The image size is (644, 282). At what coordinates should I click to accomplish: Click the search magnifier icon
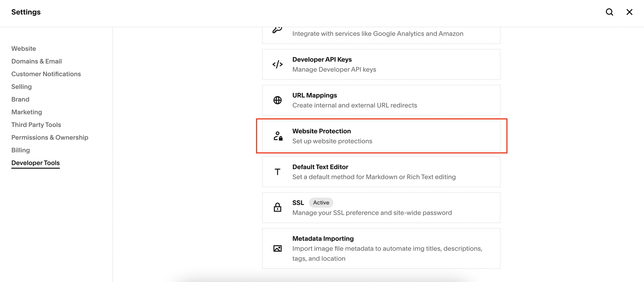[609, 12]
